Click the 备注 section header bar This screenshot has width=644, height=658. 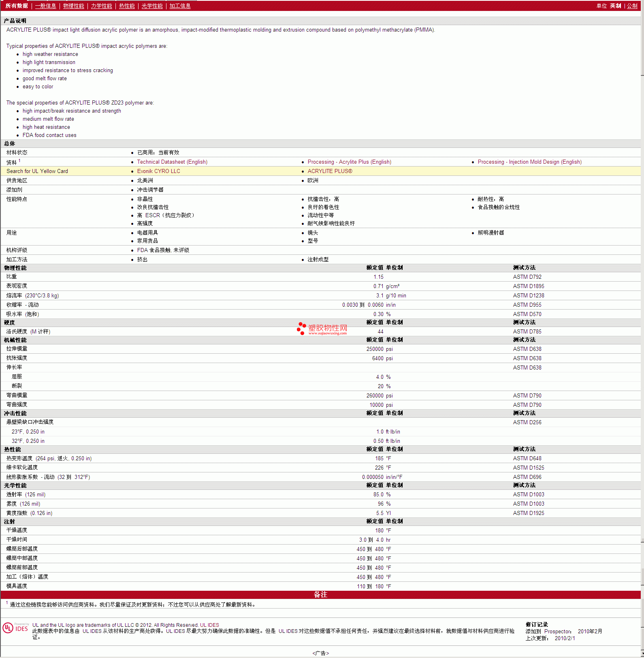tap(320, 594)
